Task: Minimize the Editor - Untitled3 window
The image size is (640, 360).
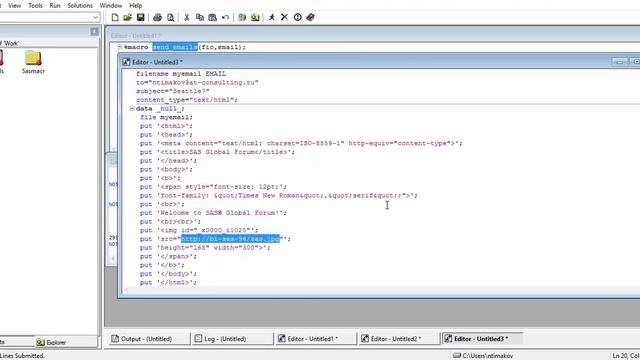Action: [x=620, y=62]
